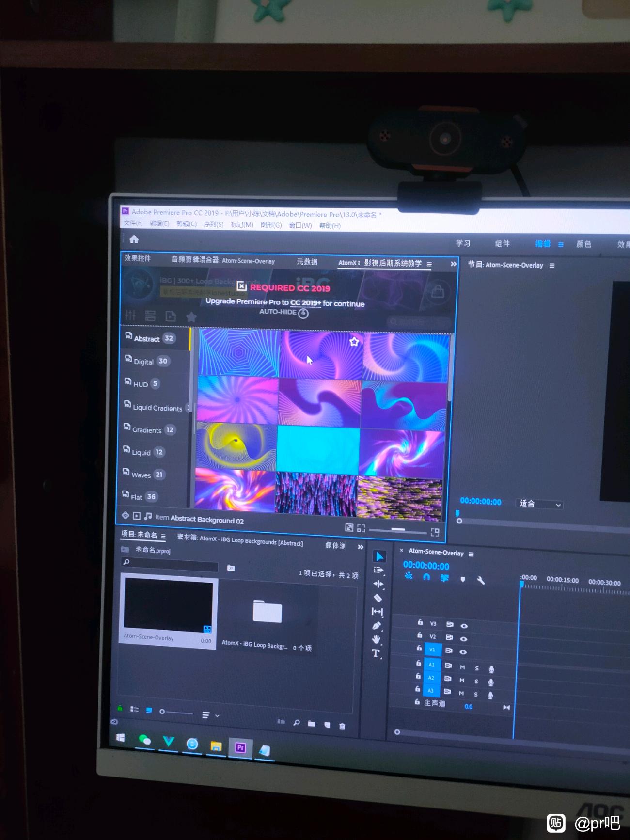The image size is (630, 840).
Task: Open 编辑 workspace menu icon
Action: click(x=561, y=245)
